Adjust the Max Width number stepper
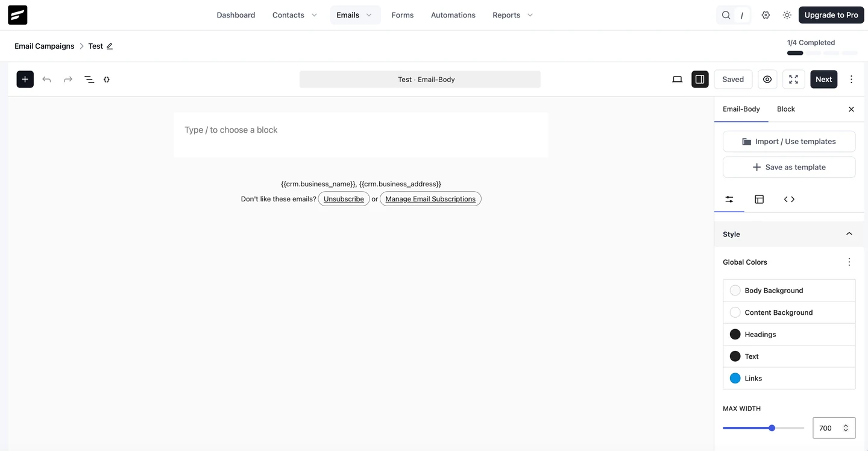The width and height of the screenshot is (868, 451). coord(846,428)
